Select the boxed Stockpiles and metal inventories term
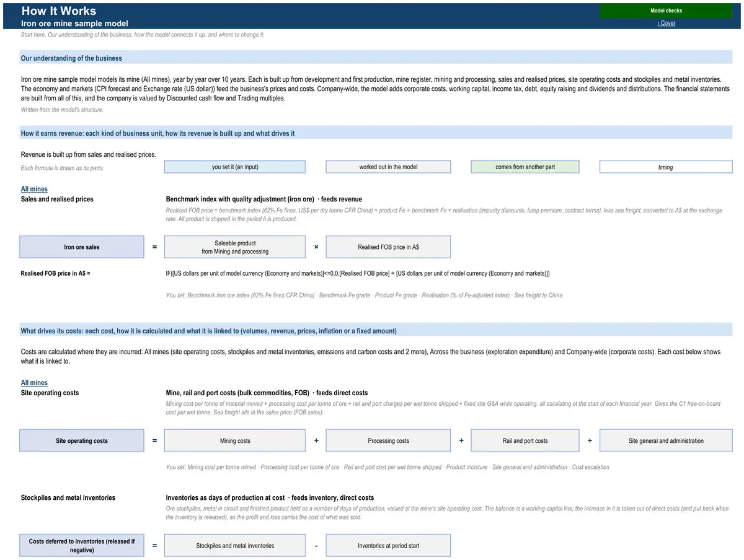Viewport: 744px width, 560px height. tap(235, 546)
